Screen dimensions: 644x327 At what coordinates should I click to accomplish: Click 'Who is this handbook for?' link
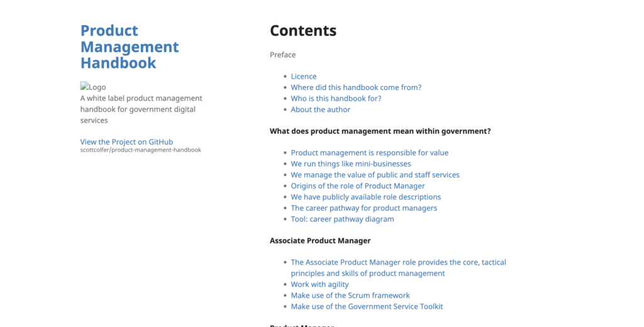coord(336,99)
